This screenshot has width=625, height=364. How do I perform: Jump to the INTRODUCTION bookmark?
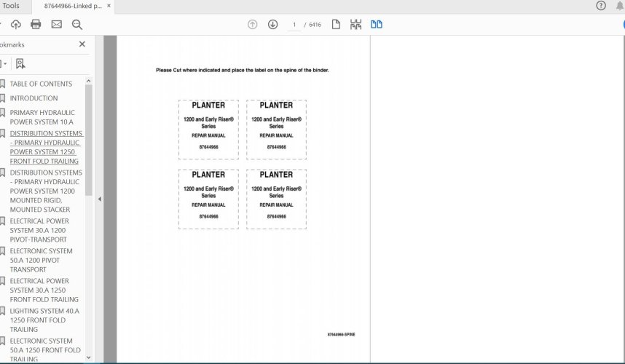(34, 98)
